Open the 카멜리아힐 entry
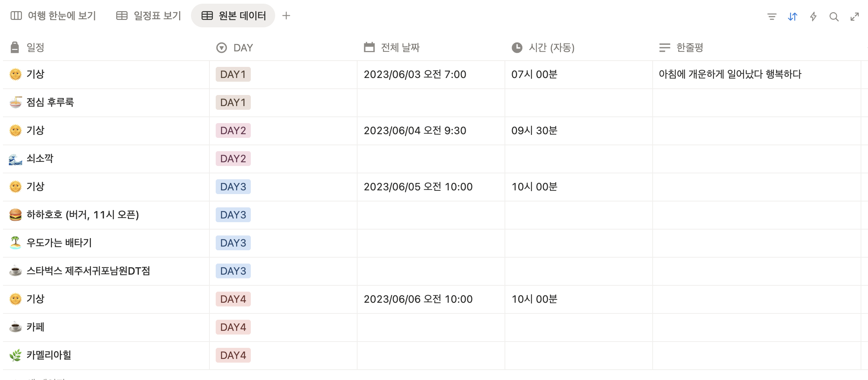 point(50,355)
